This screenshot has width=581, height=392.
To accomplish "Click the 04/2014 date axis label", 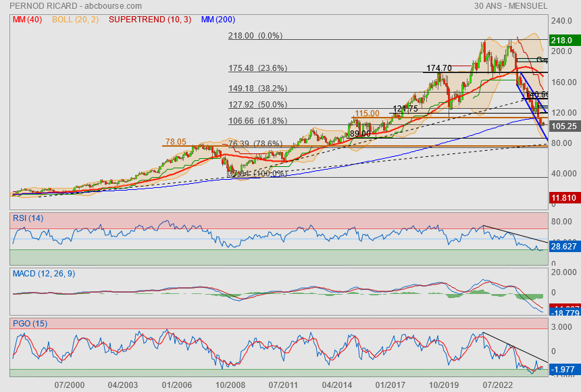I will pyautogui.click(x=337, y=385).
